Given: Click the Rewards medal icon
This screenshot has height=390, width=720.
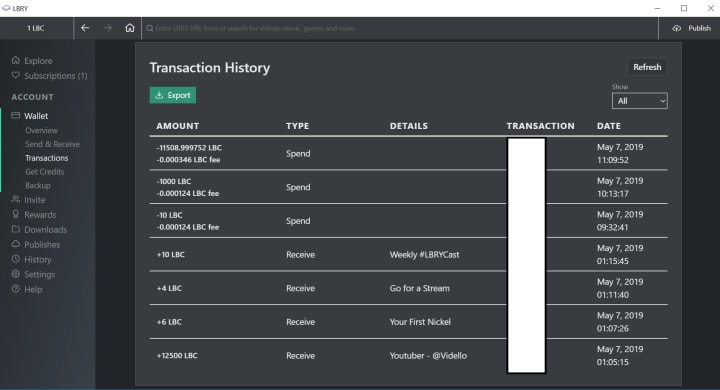Looking at the screenshot, I should [x=16, y=215].
